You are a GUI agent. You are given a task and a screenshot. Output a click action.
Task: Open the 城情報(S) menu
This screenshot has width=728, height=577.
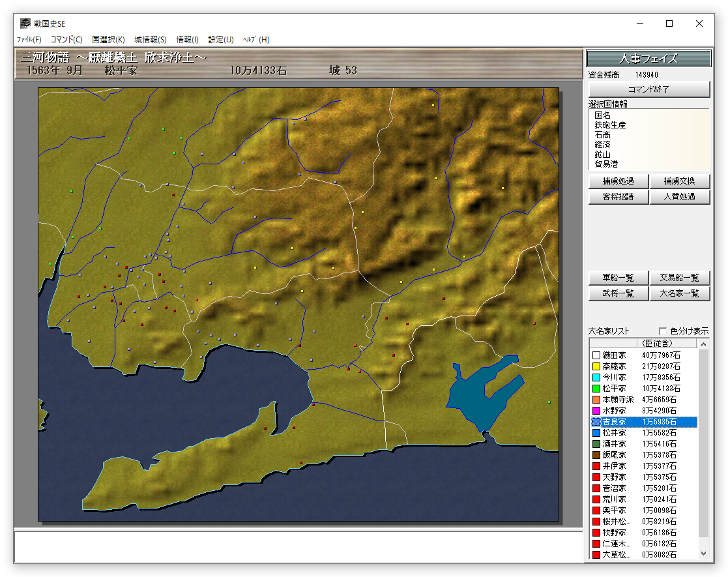click(151, 40)
